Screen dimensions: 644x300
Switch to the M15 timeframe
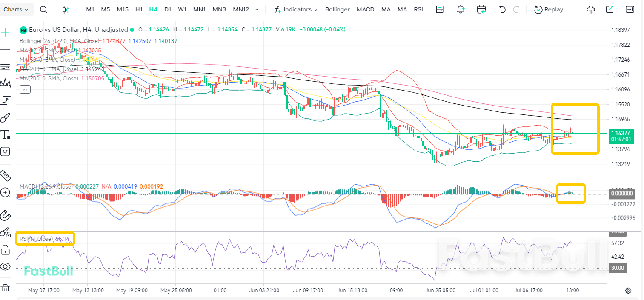pyautogui.click(x=123, y=9)
